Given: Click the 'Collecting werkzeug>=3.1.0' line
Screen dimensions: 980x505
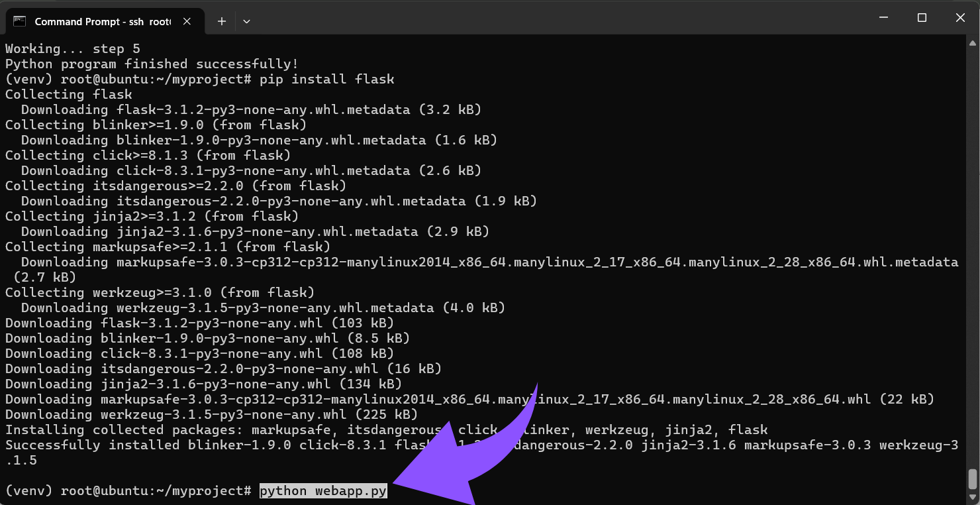Looking at the screenshot, I should (x=160, y=293).
